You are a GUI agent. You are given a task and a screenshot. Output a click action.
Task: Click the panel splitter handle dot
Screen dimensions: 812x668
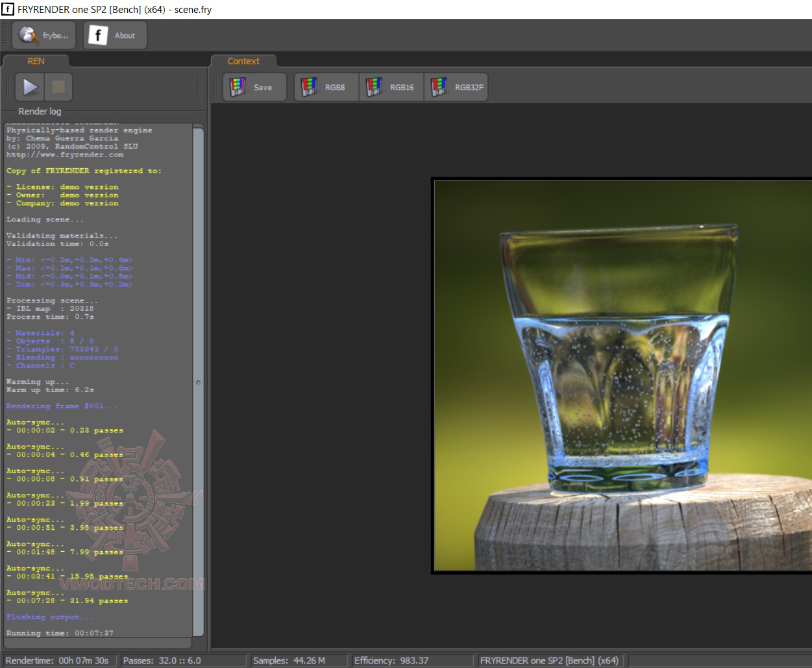point(198,382)
